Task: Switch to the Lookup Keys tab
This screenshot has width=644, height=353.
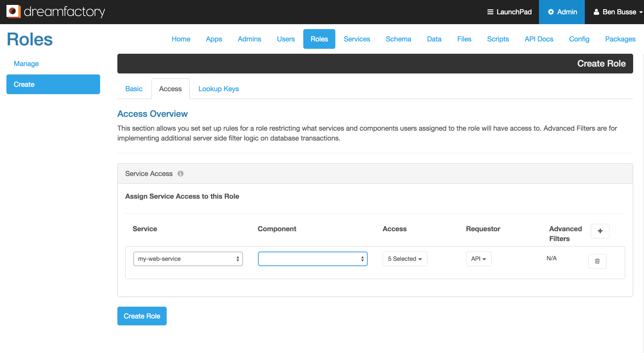Action: [x=218, y=89]
